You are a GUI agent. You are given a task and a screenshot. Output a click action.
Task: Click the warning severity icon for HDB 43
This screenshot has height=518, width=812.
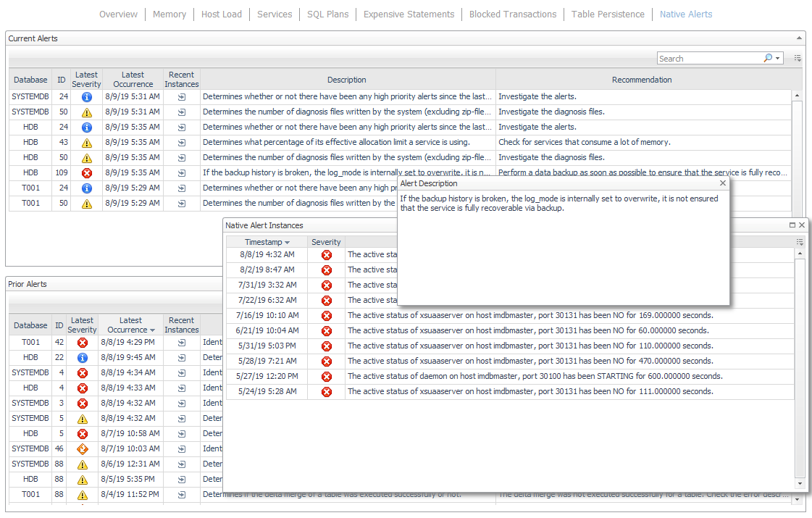[87, 143]
